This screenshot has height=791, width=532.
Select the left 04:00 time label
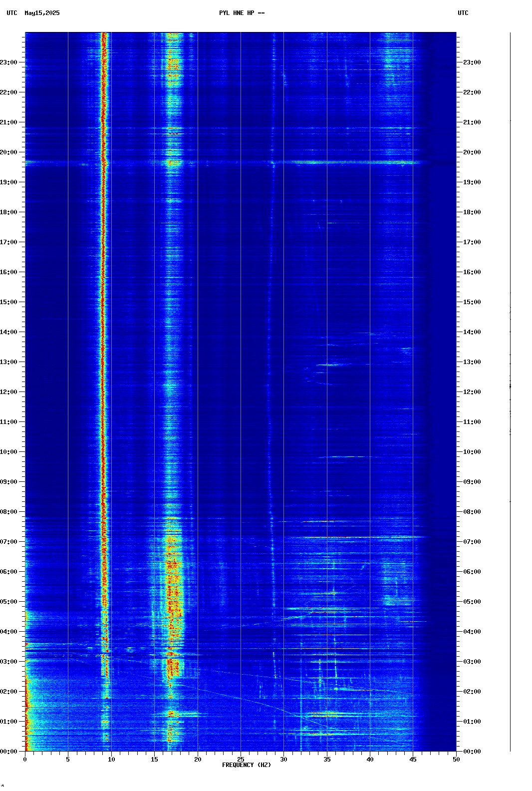tap(8, 632)
